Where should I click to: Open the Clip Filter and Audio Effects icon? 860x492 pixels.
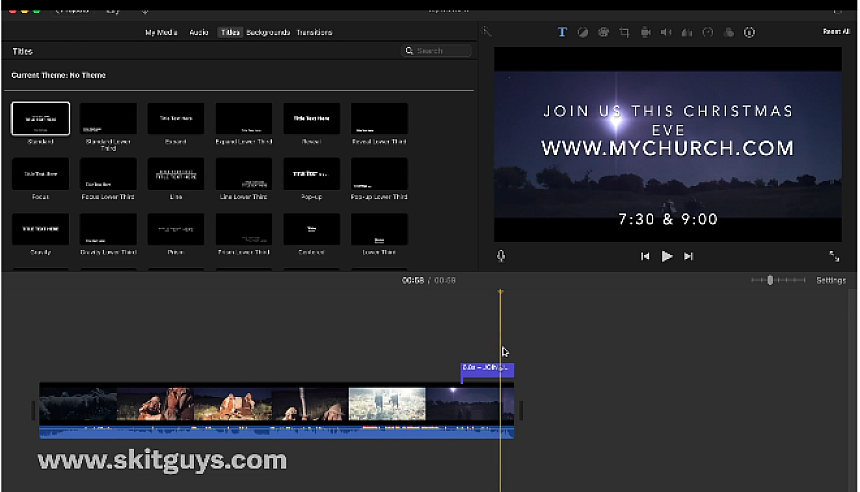(x=729, y=32)
